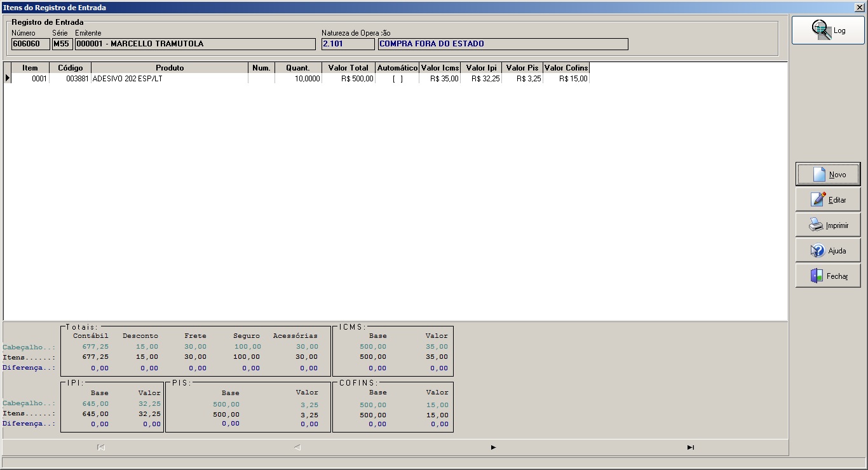This screenshot has height=470, width=868.
Task: Click the Produto column header
Action: coord(170,68)
